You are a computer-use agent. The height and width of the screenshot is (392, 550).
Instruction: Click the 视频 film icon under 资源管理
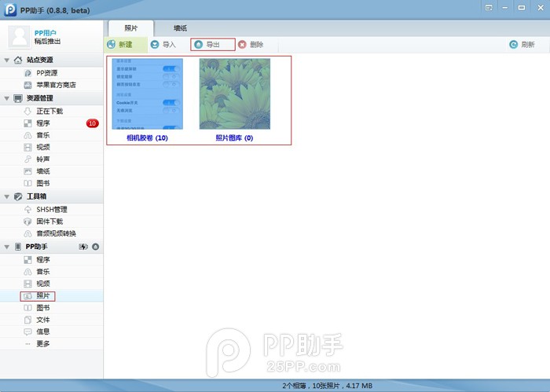(x=27, y=147)
